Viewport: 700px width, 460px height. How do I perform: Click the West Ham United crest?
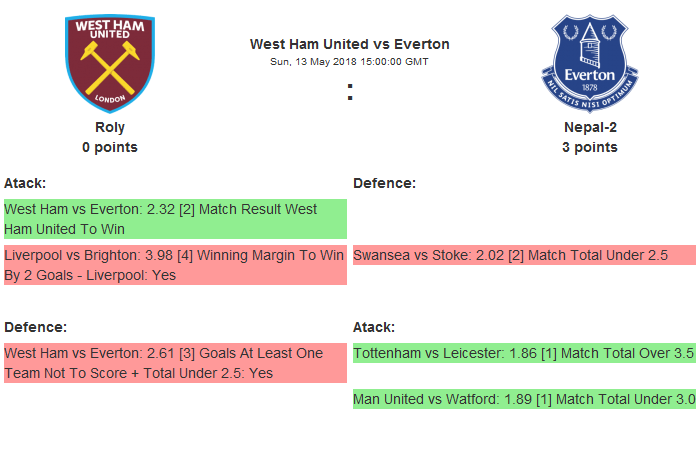[x=110, y=63]
